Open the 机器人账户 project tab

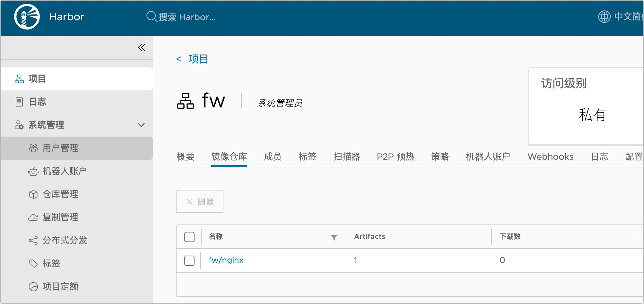pyautogui.click(x=488, y=156)
